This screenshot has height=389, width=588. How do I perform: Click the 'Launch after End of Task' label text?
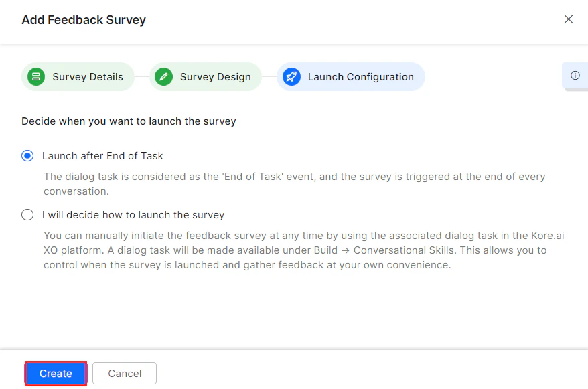click(x=102, y=156)
